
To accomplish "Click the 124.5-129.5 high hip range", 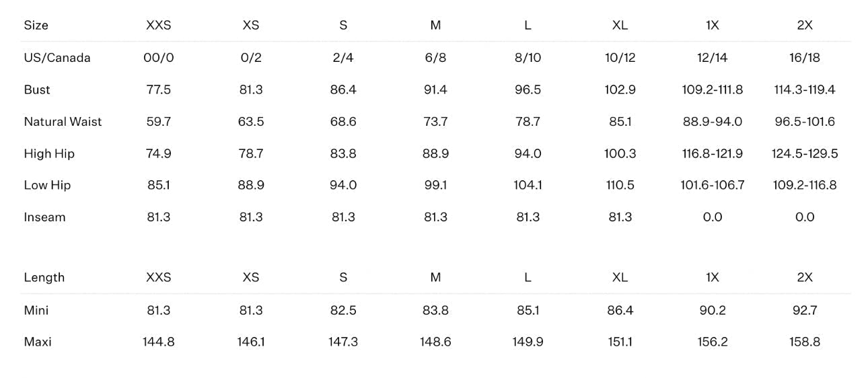I will [805, 154].
